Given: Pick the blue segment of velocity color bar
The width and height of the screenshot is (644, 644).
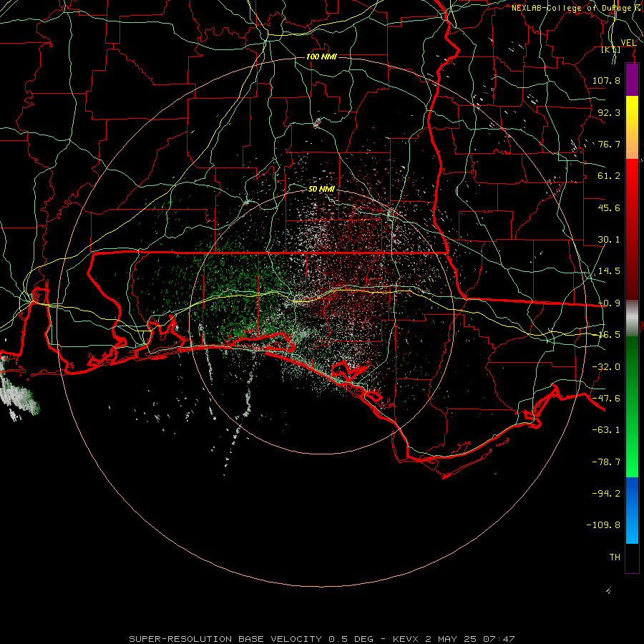Looking at the screenshot, I should point(632,510).
